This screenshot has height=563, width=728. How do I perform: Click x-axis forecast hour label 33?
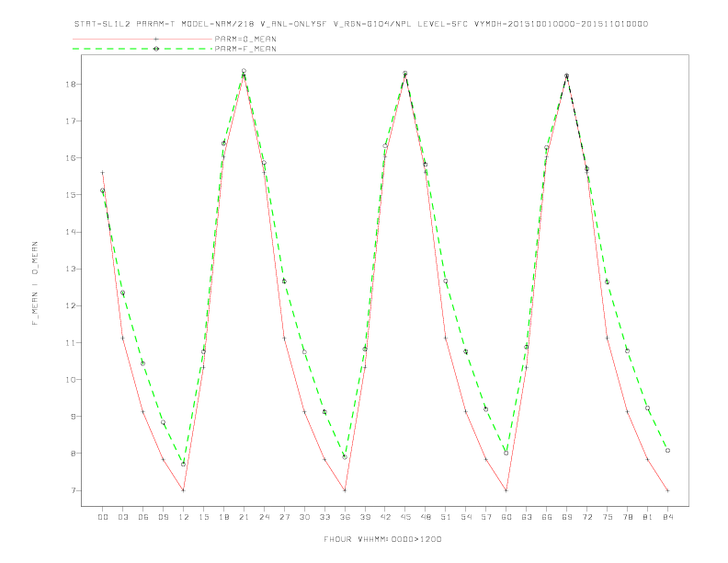324,517
